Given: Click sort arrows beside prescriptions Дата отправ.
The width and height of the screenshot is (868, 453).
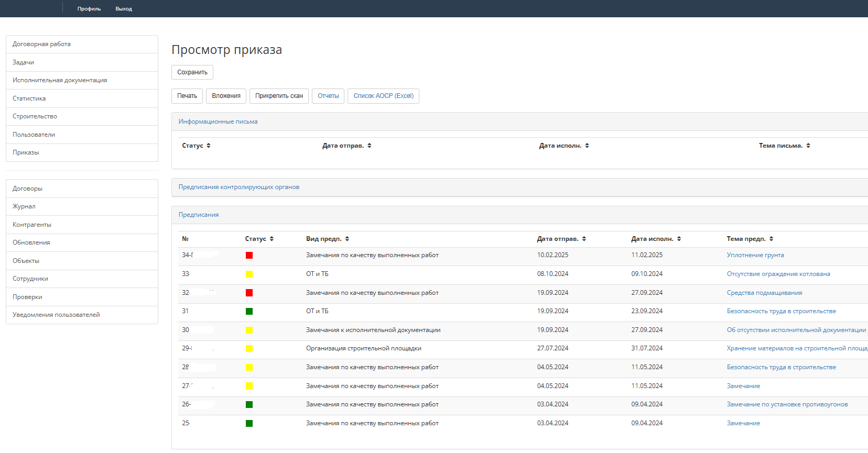Looking at the screenshot, I should pos(584,239).
